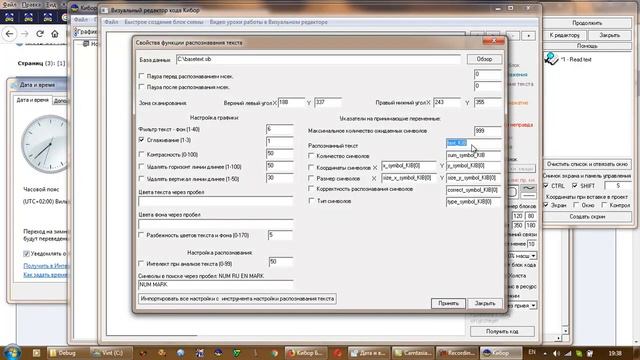
Task: Open the Debug folder on the taskbar
Action: tap(67, 353)
